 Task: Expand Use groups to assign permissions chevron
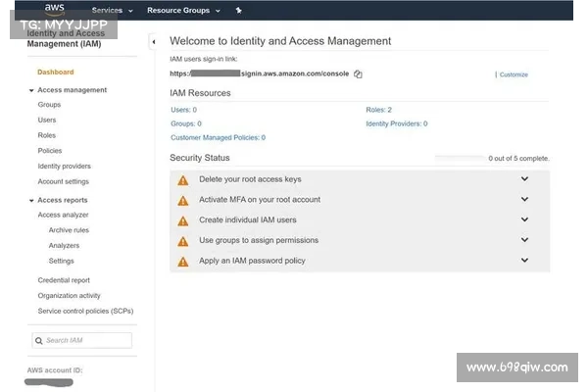tap(524, 240)
